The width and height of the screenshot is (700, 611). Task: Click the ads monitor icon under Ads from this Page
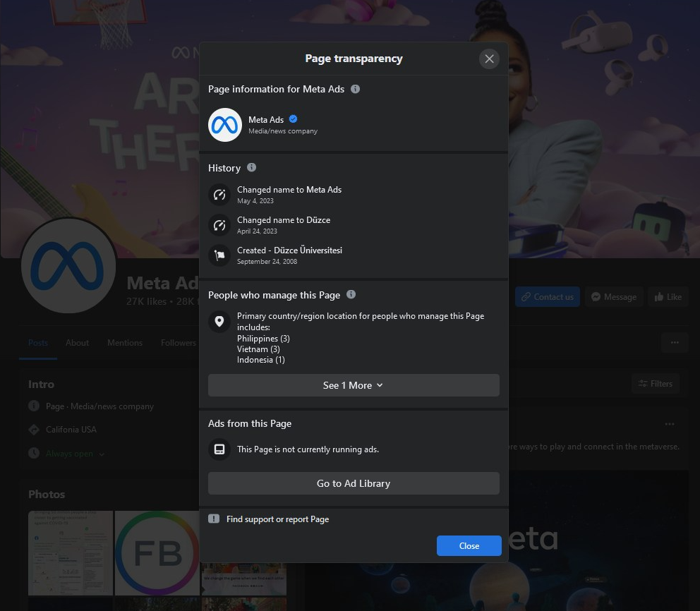click(219, 449)
